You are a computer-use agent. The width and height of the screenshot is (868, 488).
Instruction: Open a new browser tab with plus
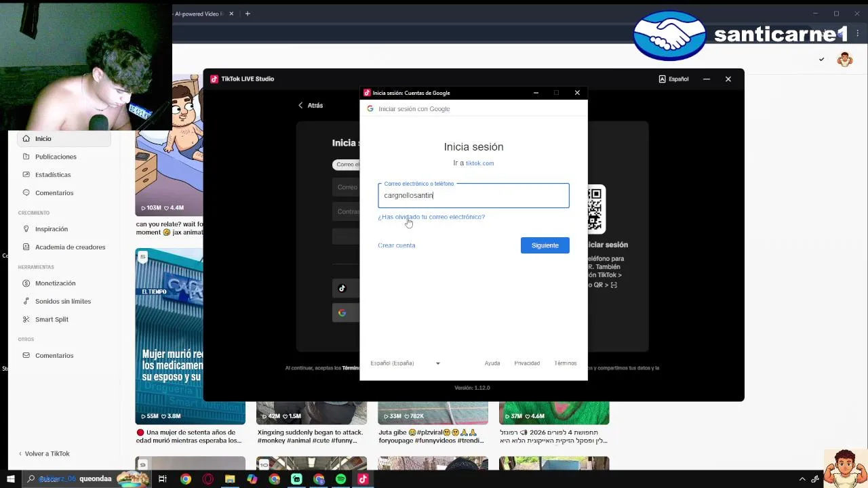click(x=248, y=14)
